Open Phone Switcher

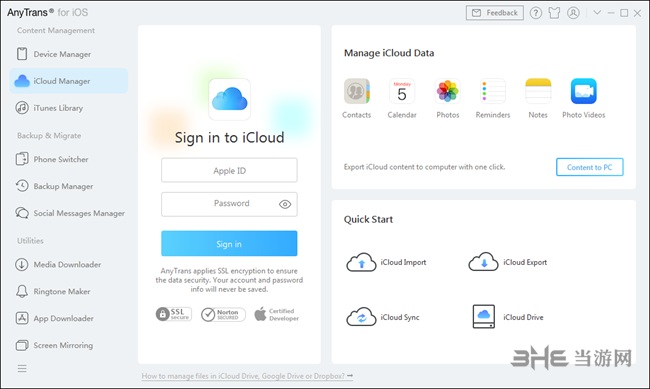68,159
